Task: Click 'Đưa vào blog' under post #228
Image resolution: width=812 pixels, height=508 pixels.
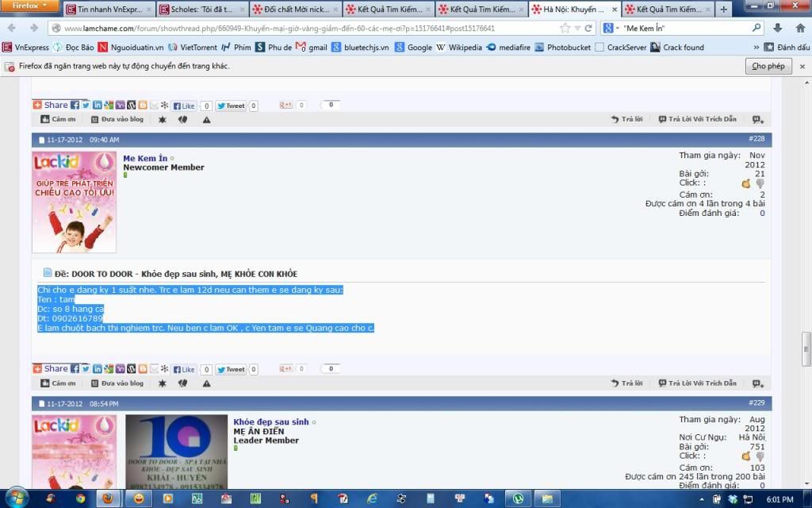Action: click(117, 383)
